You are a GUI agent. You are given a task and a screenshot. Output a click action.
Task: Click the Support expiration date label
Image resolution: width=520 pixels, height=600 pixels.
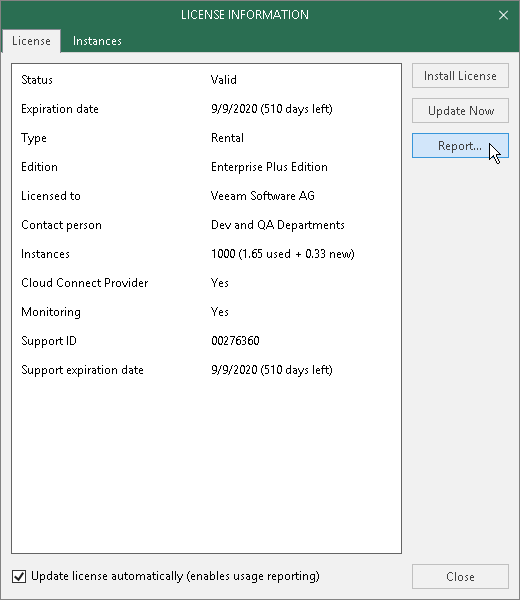point(82,370)
